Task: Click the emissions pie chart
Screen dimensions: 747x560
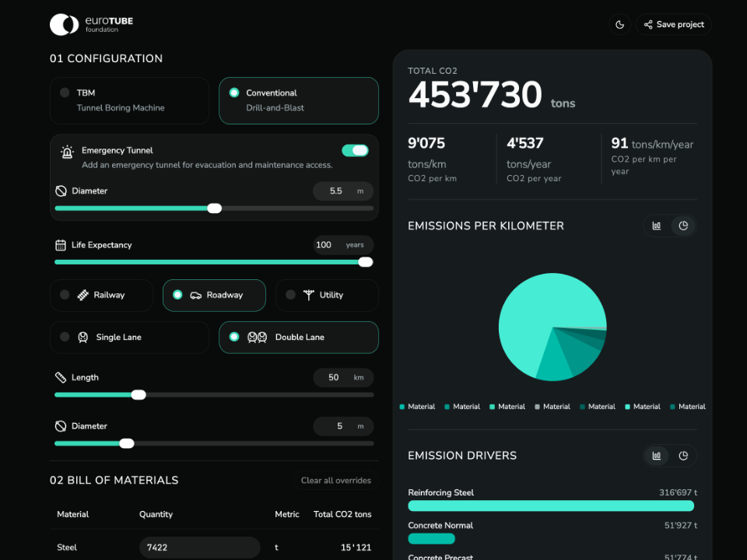Action: click(x=552, y=327)
